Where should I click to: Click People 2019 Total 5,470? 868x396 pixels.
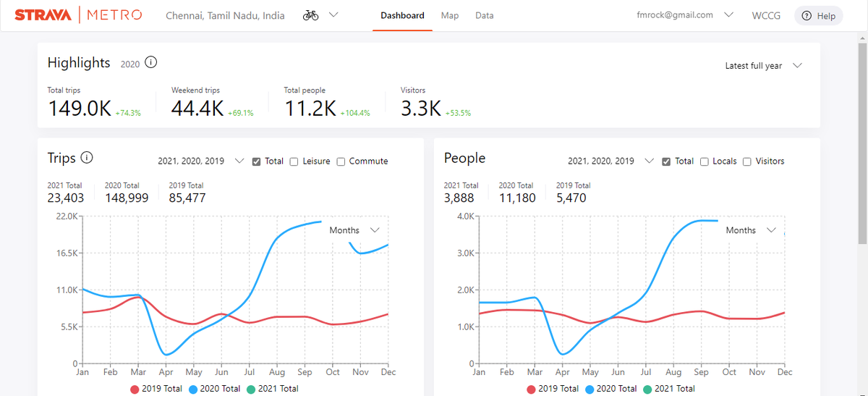point(571,198)
